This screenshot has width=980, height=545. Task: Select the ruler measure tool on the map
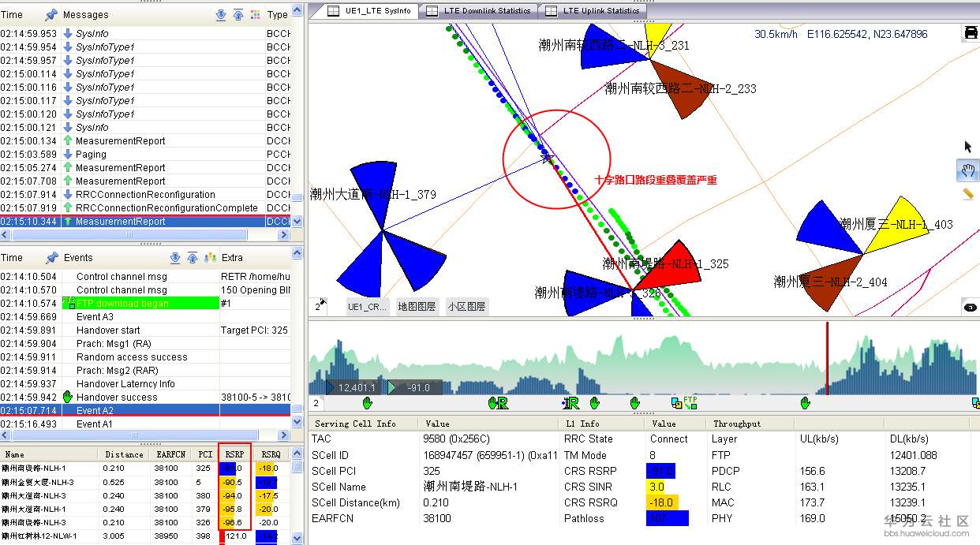(969, 193)
